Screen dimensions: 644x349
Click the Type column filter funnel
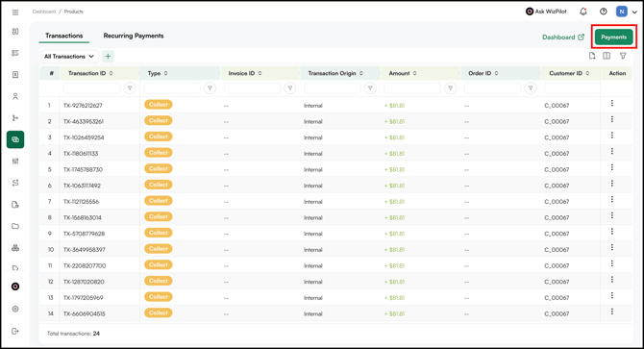pos(210,87)
